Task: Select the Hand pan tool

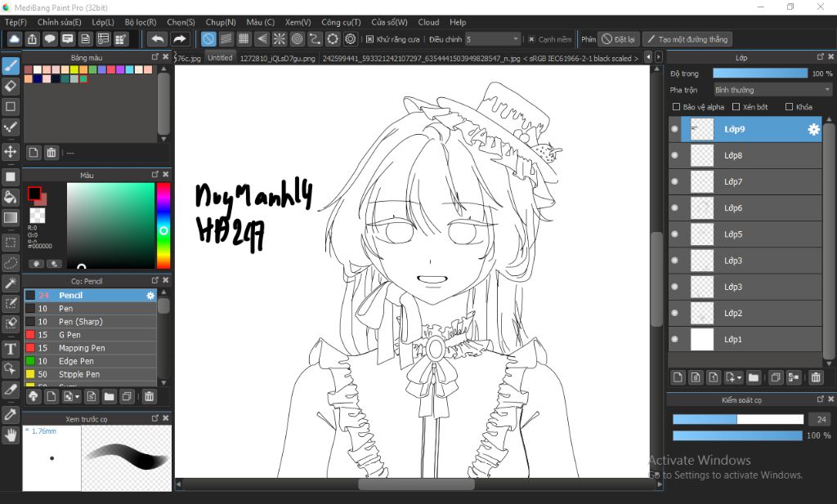Action: (10, 435)
